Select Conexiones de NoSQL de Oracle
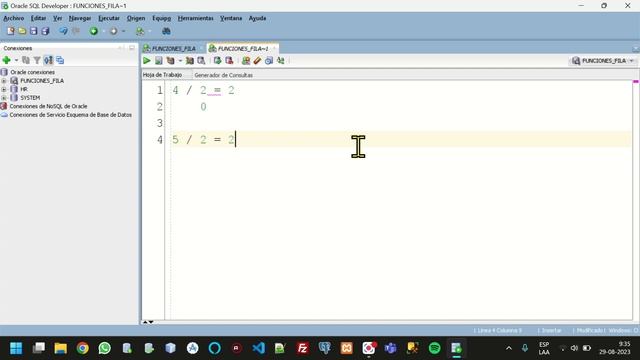The width and height of the screenshot is (640, 360). click(48, 106)
